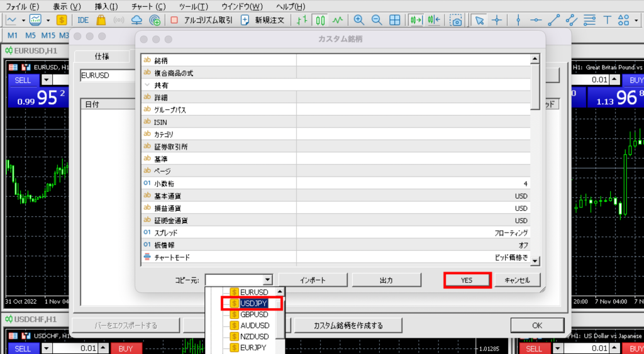Screen dimensions: 644x354
Task: Draw a vertical line object
Action: [518, 19]
